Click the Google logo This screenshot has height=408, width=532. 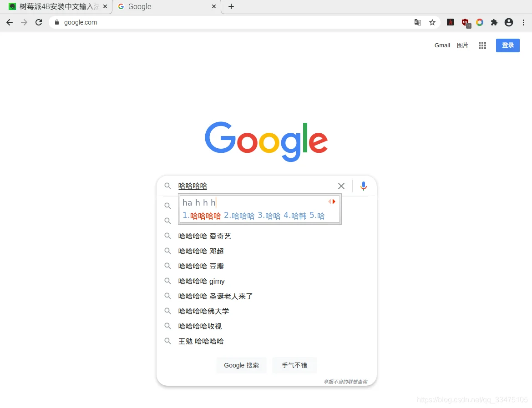(x=266, y=141)
